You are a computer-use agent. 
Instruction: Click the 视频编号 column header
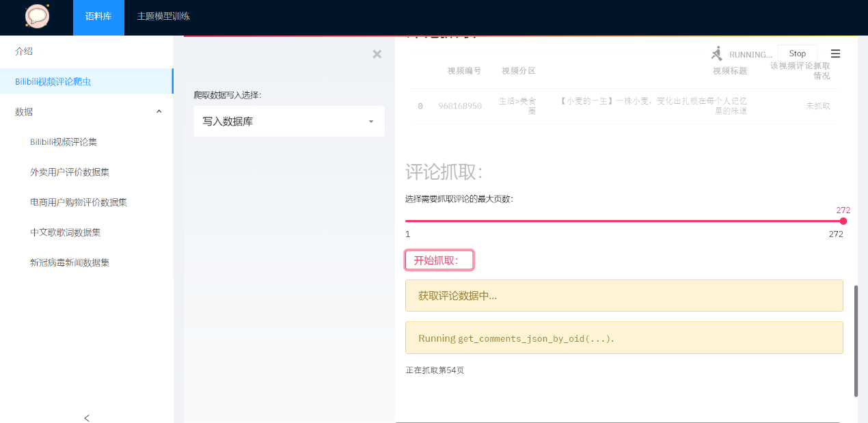point(464,71)
